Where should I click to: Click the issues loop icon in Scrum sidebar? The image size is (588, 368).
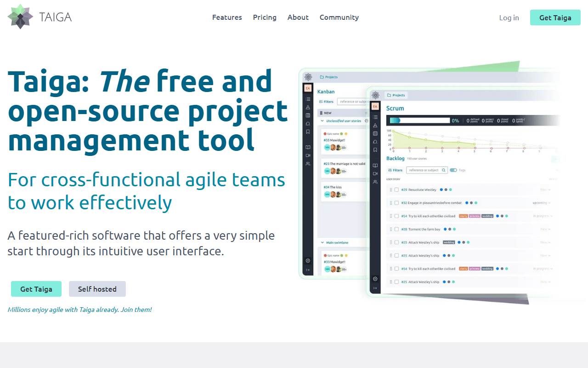pos(375,142)
